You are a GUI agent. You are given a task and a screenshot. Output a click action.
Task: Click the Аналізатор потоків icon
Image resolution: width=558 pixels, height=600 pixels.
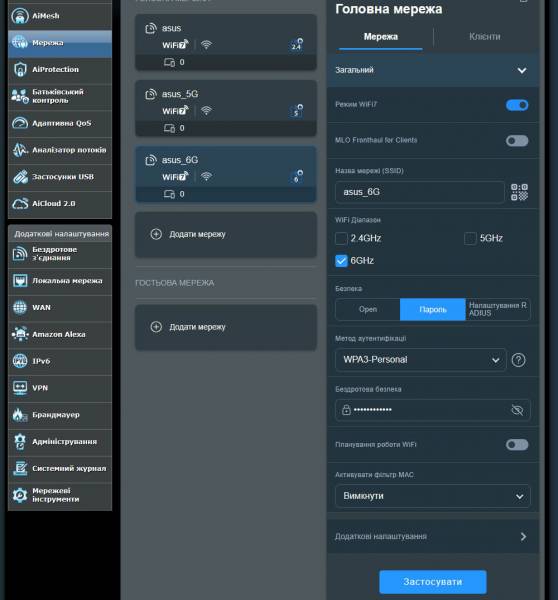coord(20,150)
